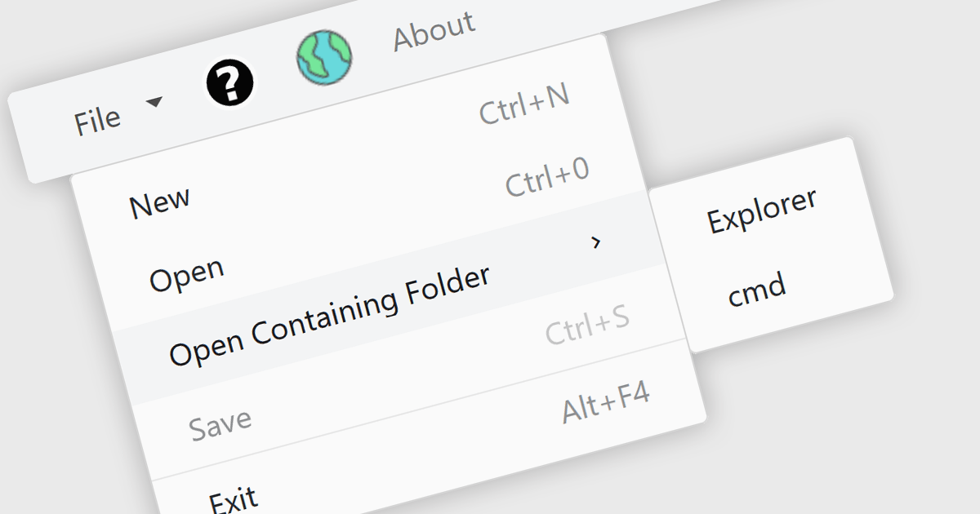980x514 pixels.
Task: Click the black question mark help icon
Action: coord(229,82)
